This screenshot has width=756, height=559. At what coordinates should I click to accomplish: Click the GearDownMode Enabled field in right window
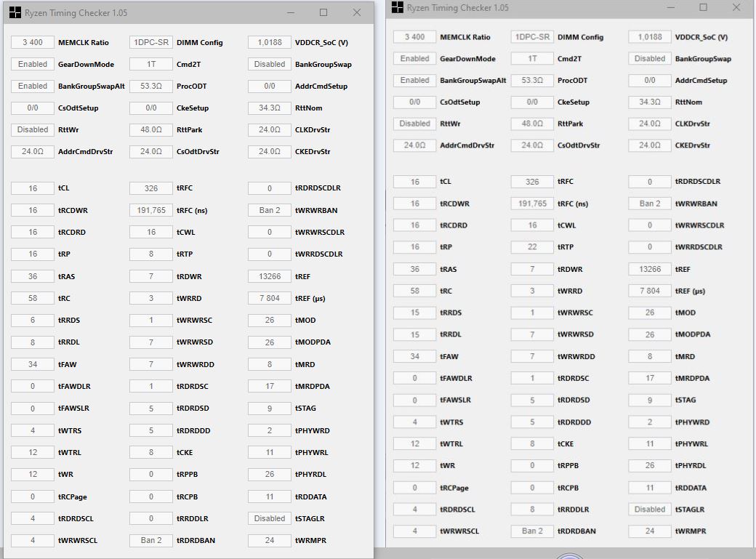coord(414,58)
